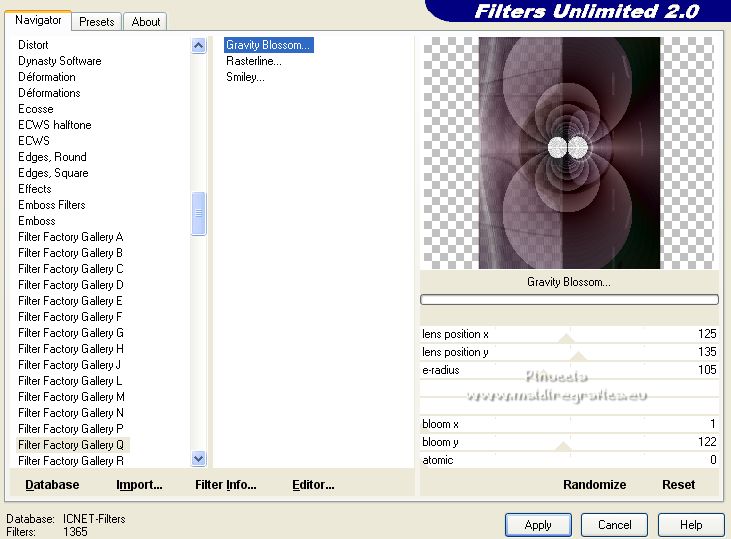Image resolution: width=731 pixels, height=539 pixels.
Task: Grab the category list scrollbar thumb
Action: click(x=199, y=213)
